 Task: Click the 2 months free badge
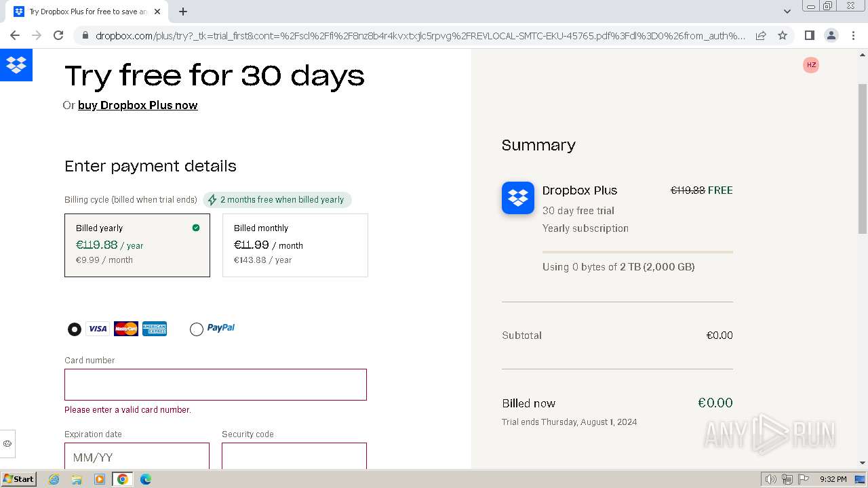[277, 200]
